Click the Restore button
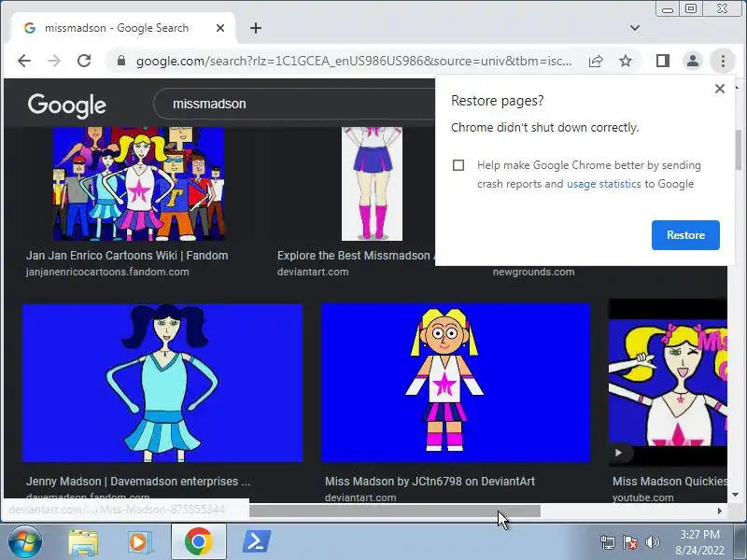 [685, 235]
